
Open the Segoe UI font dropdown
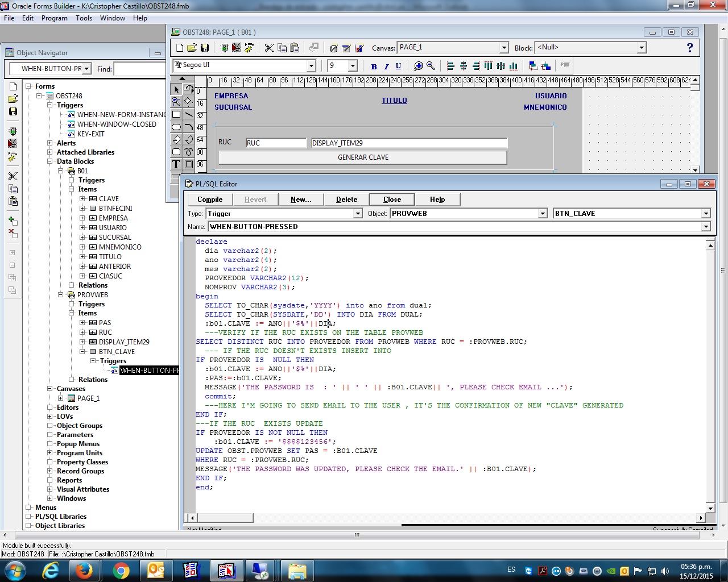(311, 66)
